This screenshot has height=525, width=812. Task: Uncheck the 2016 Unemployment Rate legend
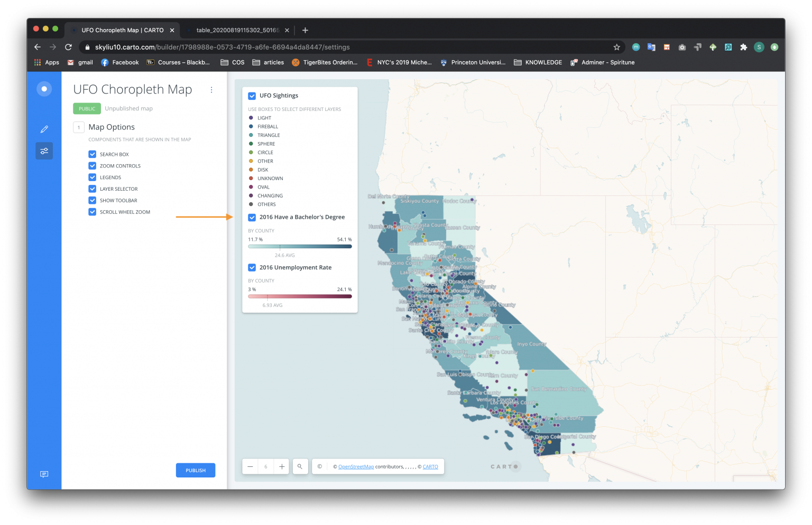pyautogui.click(x=252, y=267)
